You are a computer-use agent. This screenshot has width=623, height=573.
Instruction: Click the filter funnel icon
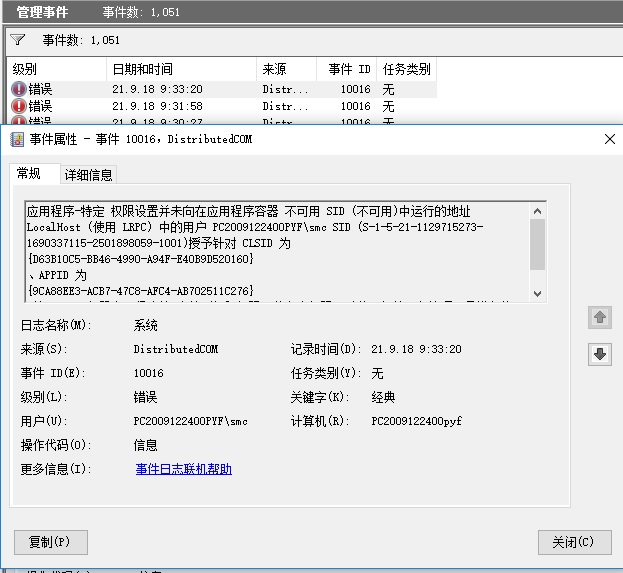(x=18, y=40)
